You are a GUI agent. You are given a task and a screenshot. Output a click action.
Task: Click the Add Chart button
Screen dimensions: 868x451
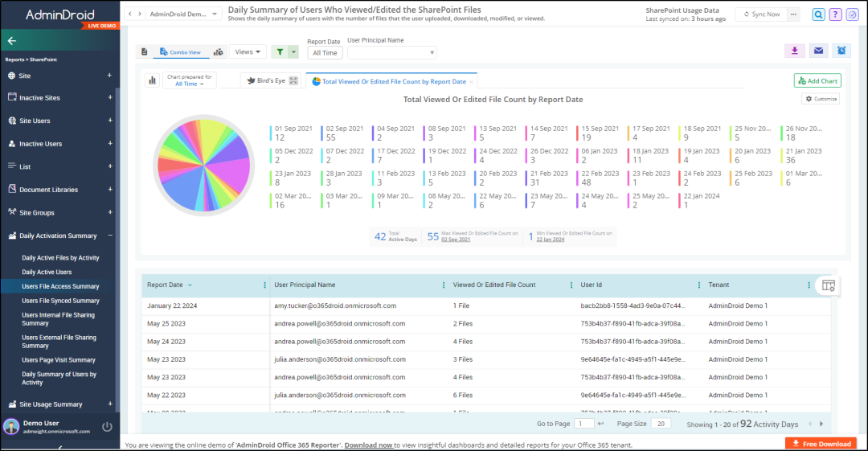click(817, 81)
